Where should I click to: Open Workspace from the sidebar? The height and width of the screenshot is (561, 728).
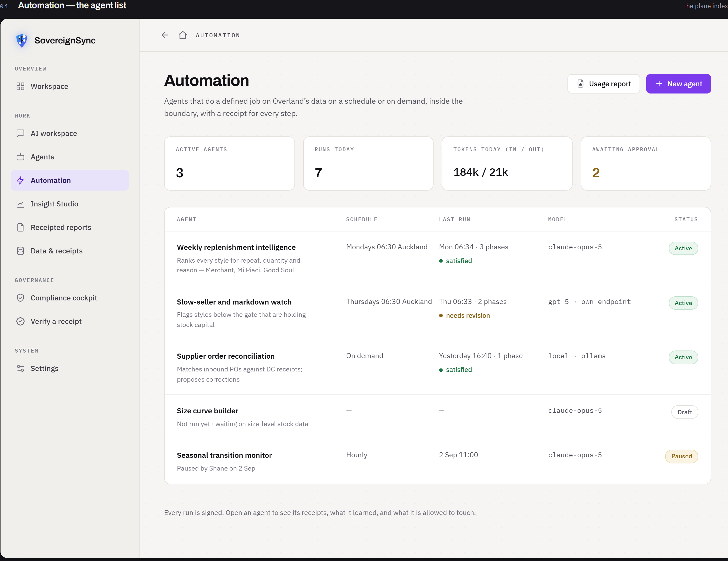(x=70, y=86)
